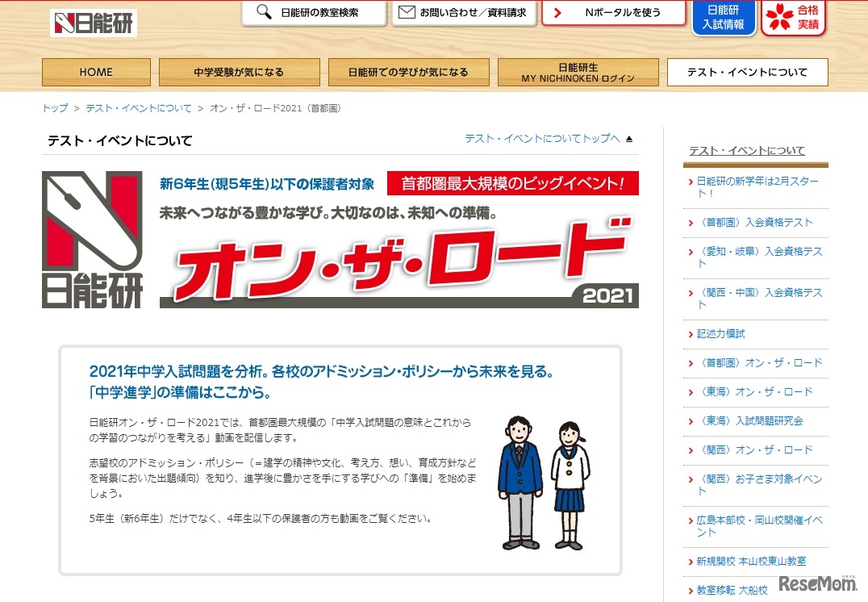Click テスト・イベントについて breadcrumb link

139,108
